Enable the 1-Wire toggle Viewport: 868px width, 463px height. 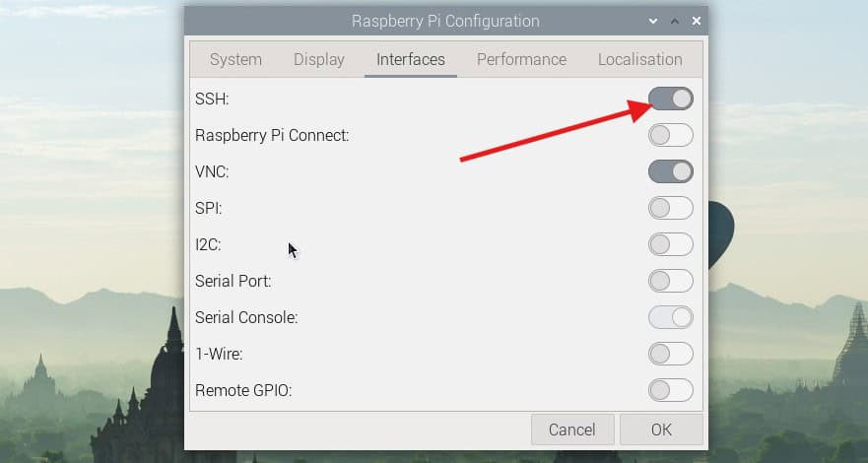670,354
